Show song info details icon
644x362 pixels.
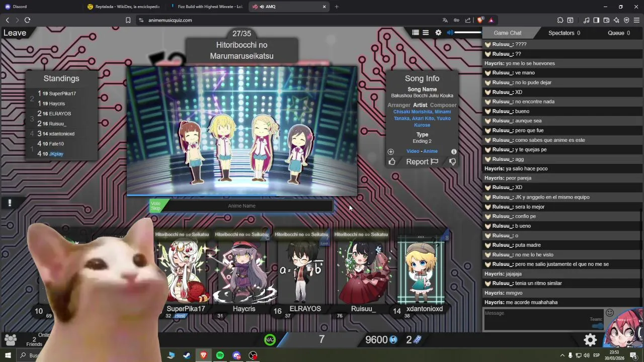[x=454, y=151]
